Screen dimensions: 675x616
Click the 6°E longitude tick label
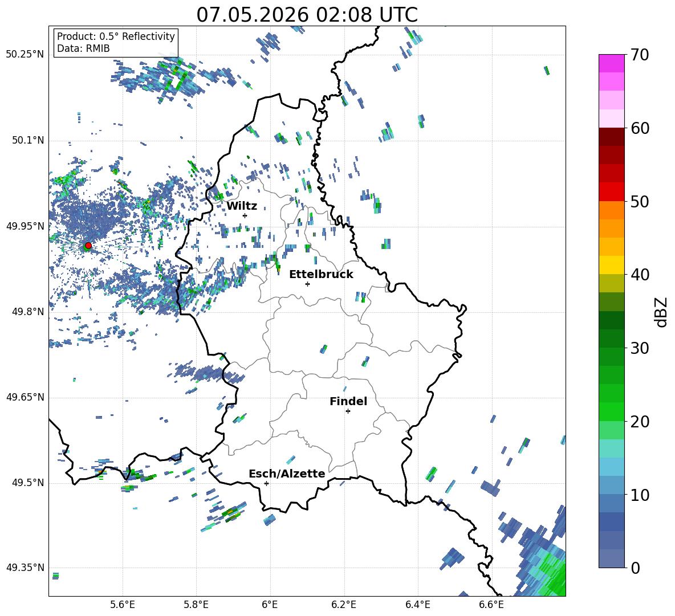[270, 605]
